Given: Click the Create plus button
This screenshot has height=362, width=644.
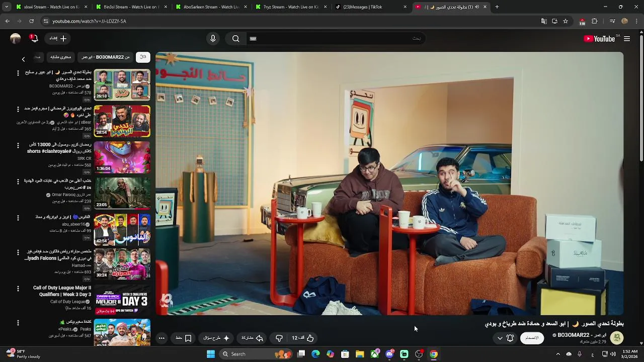Looking at the screenshot, I should [x=58, y=38].
